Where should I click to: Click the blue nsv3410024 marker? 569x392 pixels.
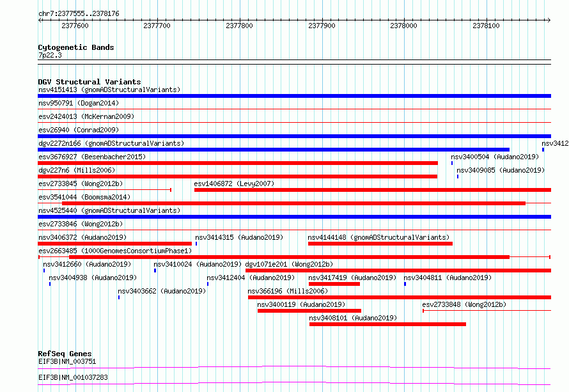click(x=155, y=270)
